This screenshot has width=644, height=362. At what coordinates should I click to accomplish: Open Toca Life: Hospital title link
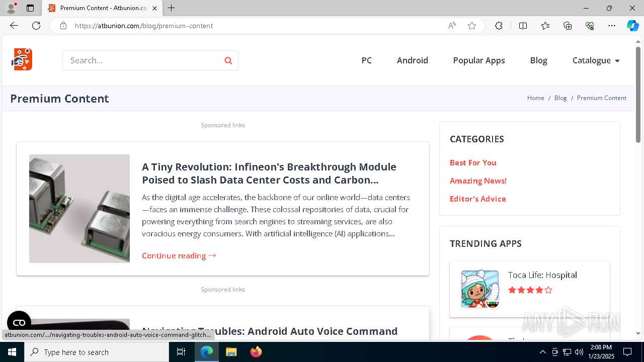pos(542,275)
